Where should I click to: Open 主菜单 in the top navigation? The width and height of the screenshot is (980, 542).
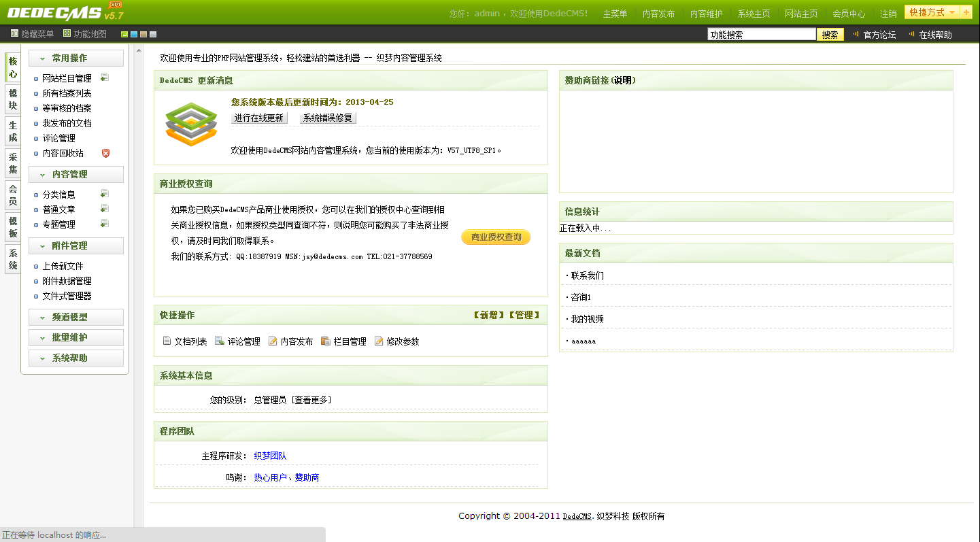click(x=615, y=14)
